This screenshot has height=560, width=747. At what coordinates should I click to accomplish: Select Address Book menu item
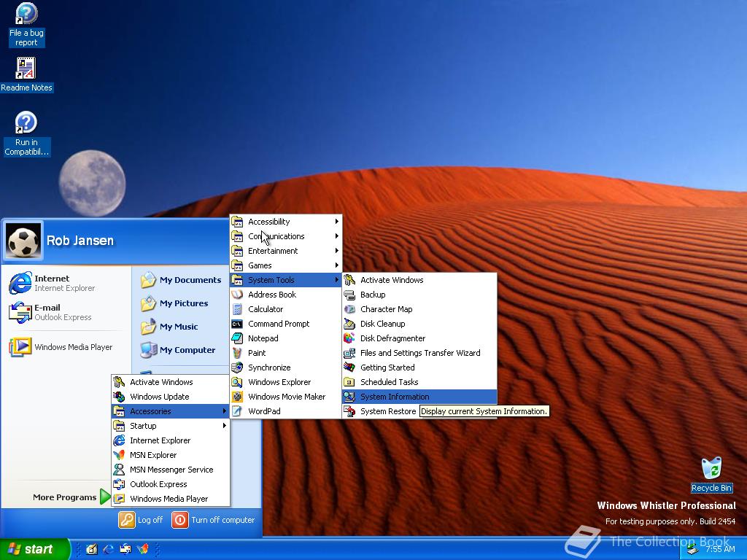coord(286,295)
